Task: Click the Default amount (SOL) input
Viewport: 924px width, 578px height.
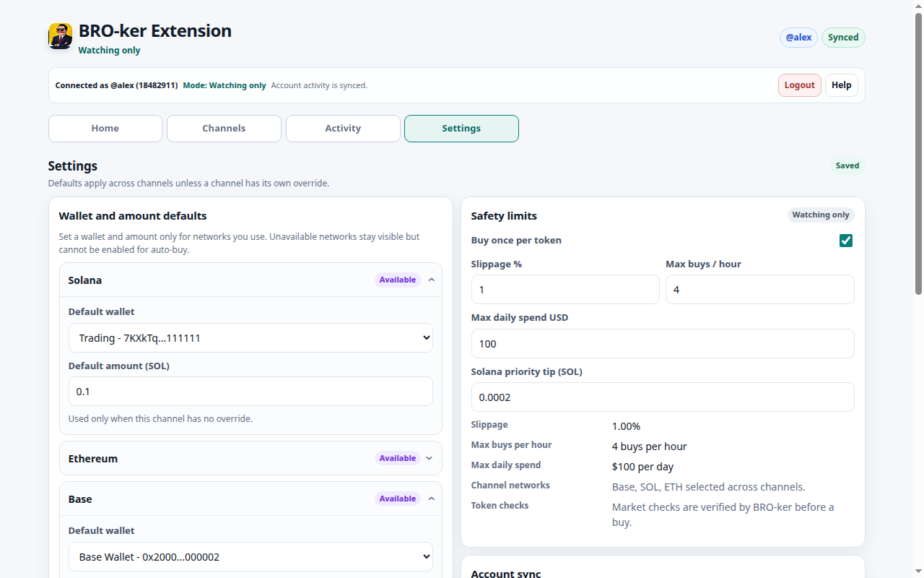Action: pos(250,391)
